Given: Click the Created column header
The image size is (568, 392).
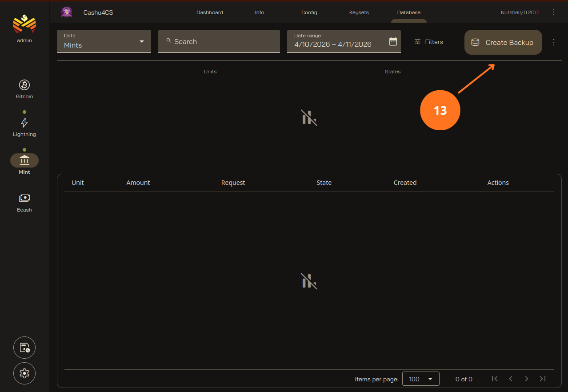Looking at the screenshot, I should point(405,183).
